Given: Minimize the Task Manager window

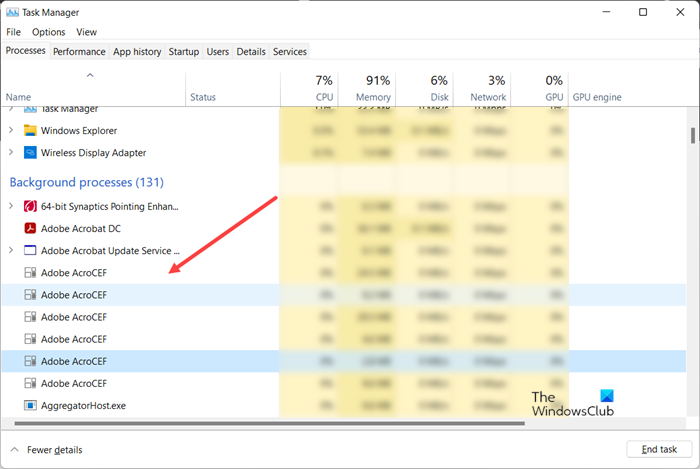Looking at the screenshot, I should point(606,12).
